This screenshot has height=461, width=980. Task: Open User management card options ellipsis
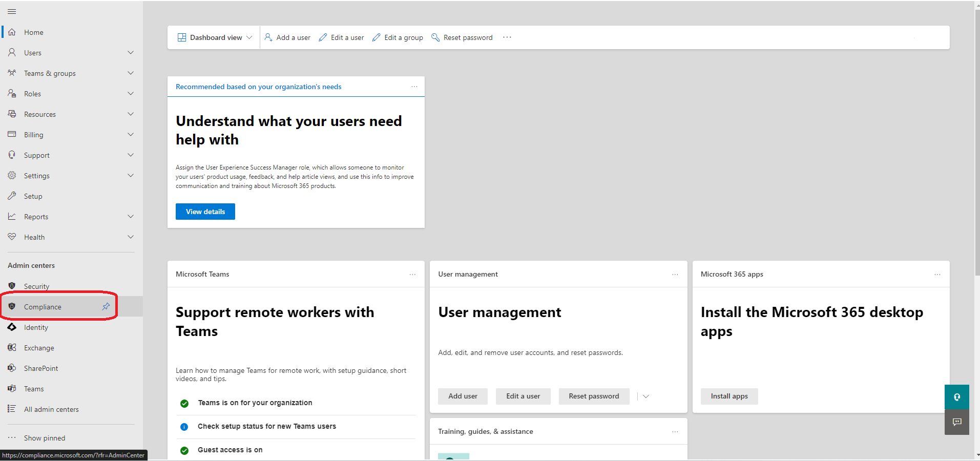pos(675,275)
